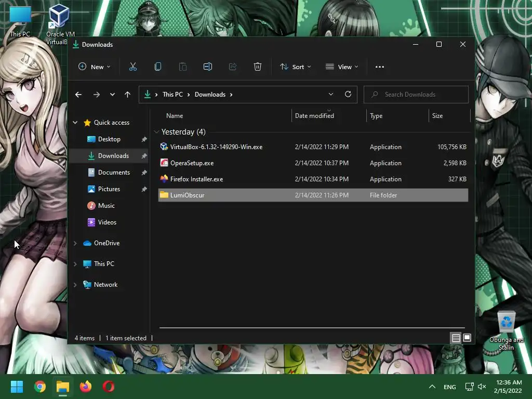This screenshot has width=532, height=399.
Task: Click the Copy icon in toolbar
Action: click(x=158, y=67)
